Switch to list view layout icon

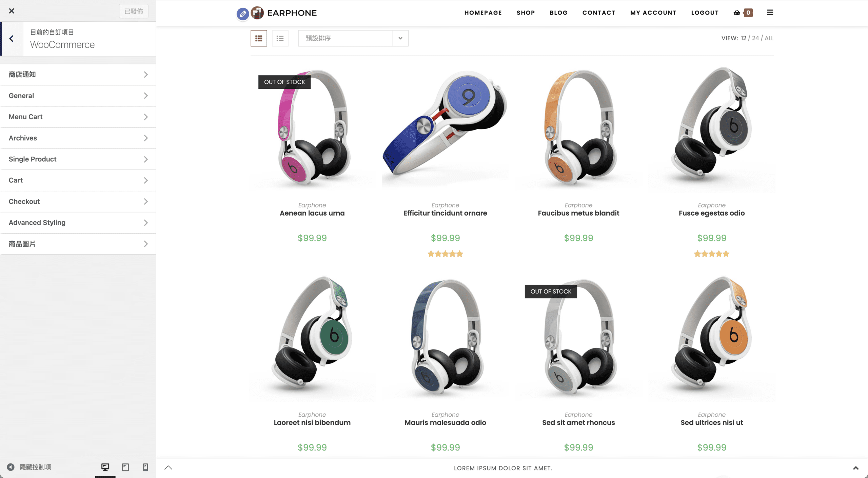click(280, 38)
